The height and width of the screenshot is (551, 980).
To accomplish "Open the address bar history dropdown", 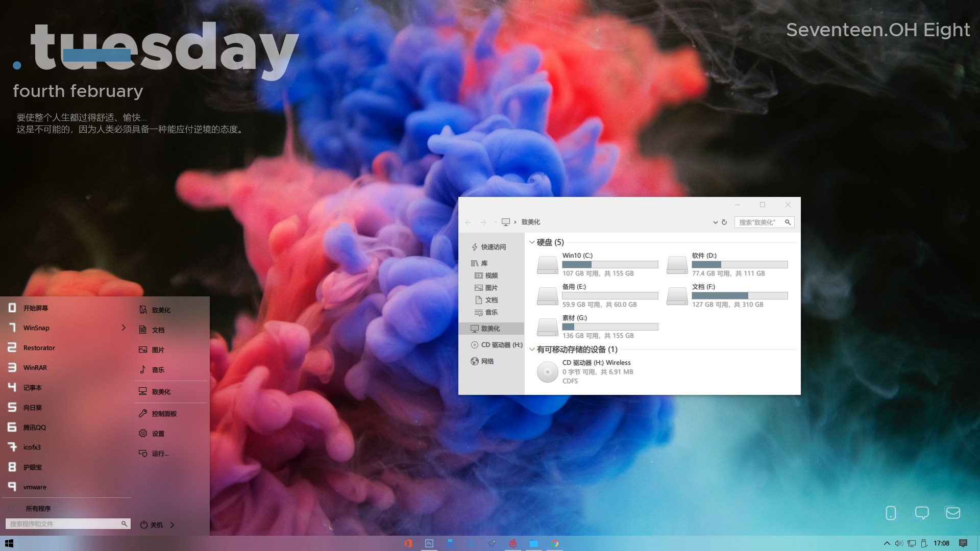I will click(x=715, y=222).
